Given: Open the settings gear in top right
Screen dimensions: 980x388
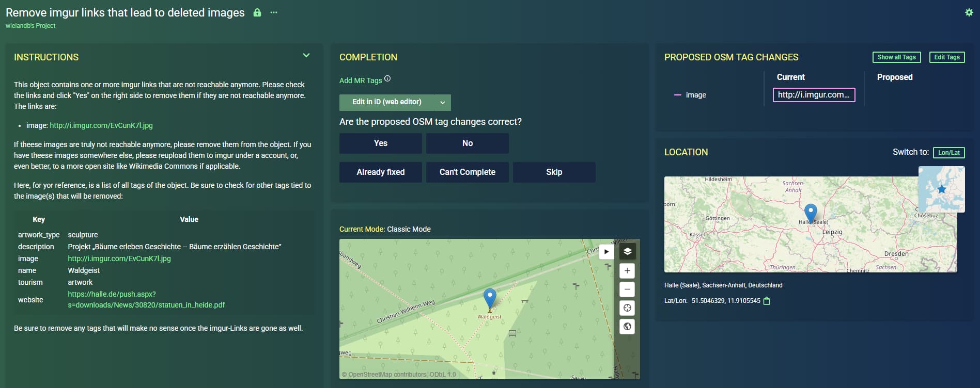Looking at the screenshot, I should tap(969, 12).
